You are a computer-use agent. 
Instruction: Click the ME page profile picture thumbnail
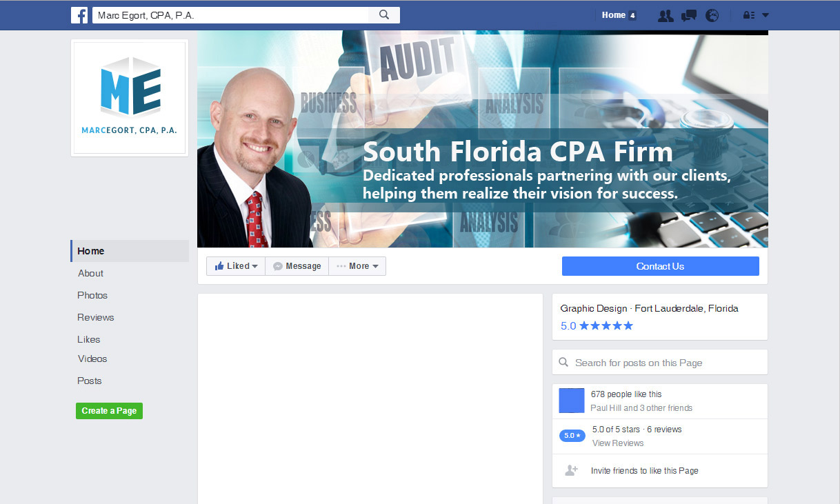point(130,97)
